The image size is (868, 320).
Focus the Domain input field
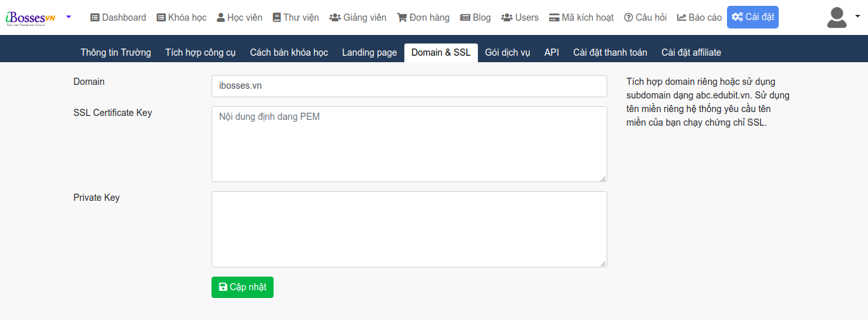[409, 86]
